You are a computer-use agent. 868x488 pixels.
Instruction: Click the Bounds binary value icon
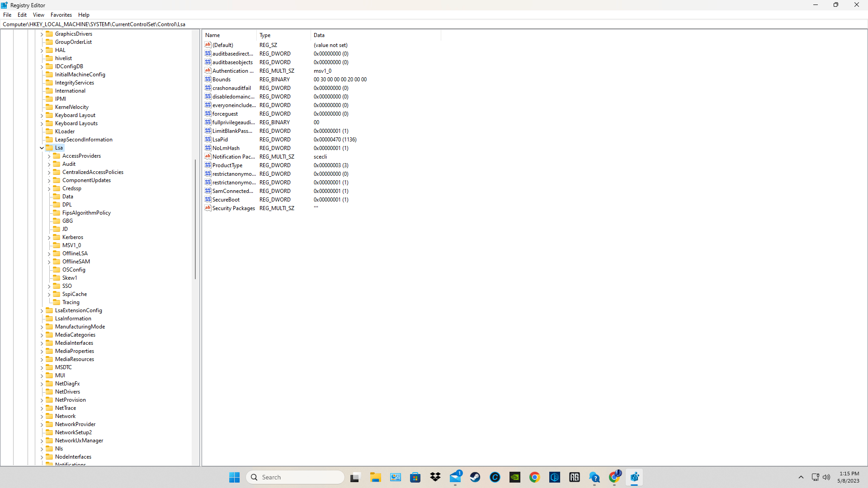point(208,80)
